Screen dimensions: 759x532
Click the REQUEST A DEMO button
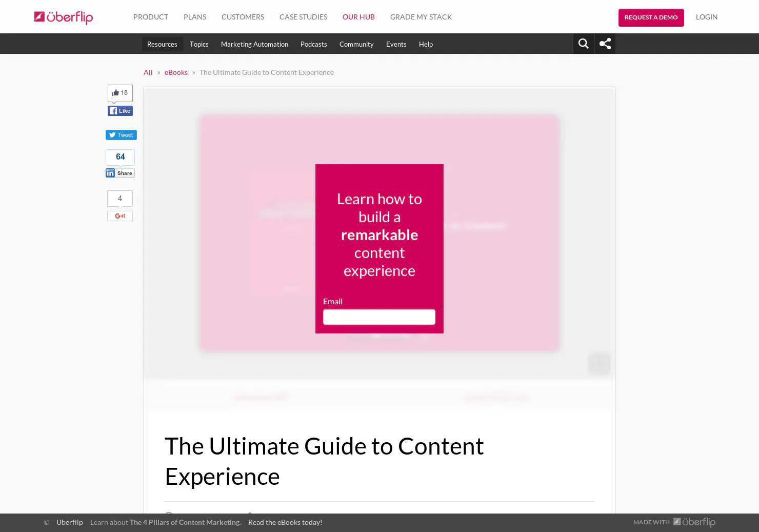tap(651, 17)
